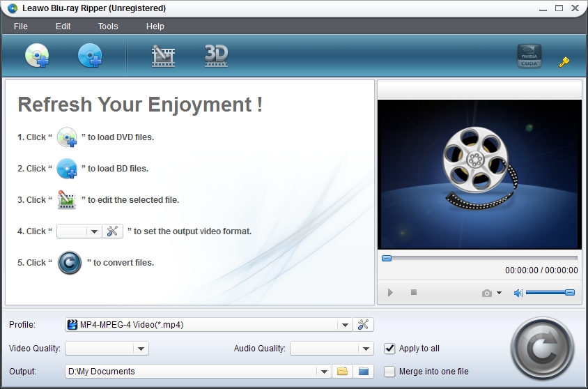588x389 pixels.
Task: Click the Leawo app icon in title bar
Action: pyautogui.click(x=13, y=8)
